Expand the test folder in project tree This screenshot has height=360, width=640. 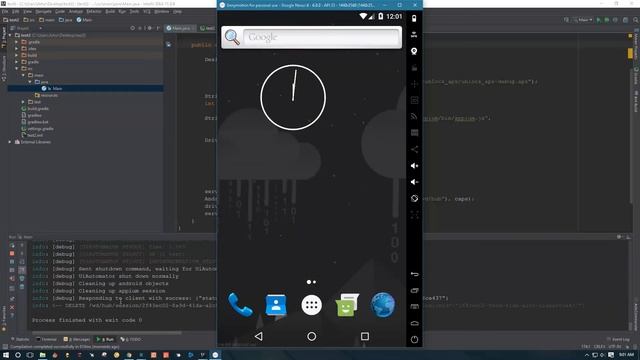(23, 102)
